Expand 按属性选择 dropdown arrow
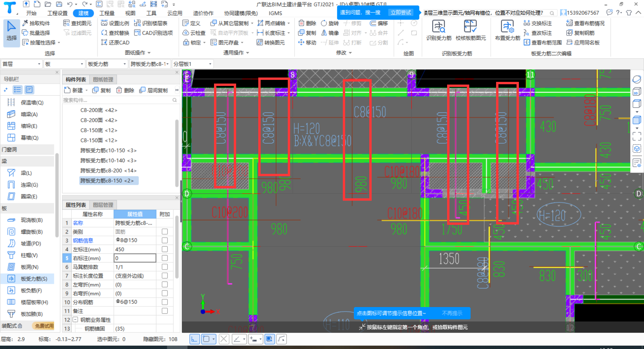 [59, 43]
